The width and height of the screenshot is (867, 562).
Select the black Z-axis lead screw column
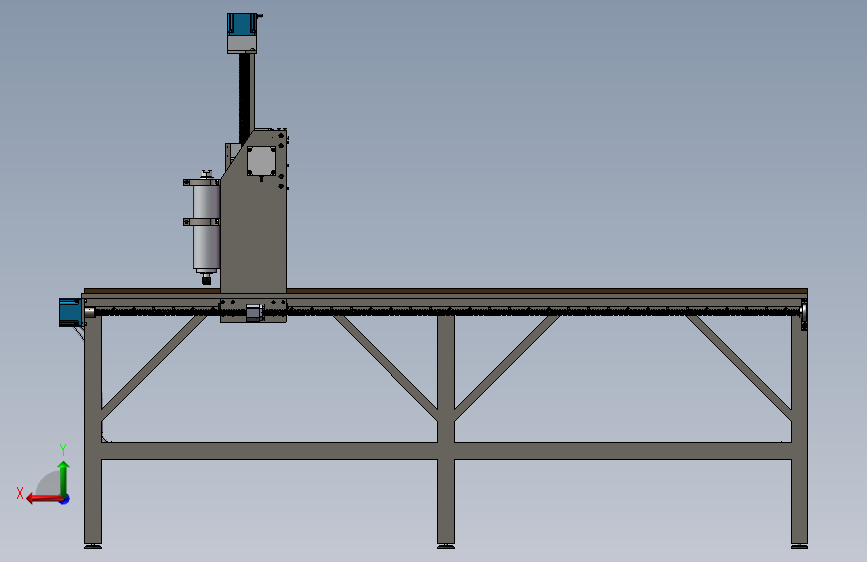[x=244, y=98]
